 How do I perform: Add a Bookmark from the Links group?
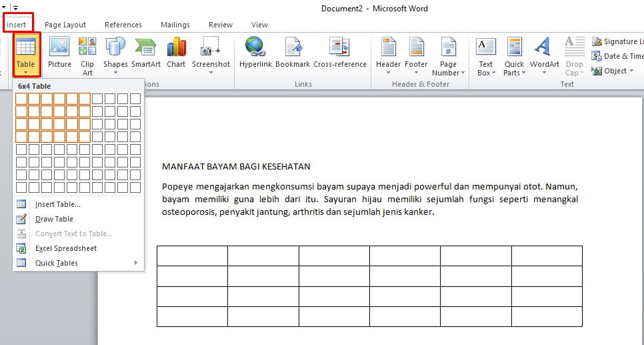pos(293,52)
